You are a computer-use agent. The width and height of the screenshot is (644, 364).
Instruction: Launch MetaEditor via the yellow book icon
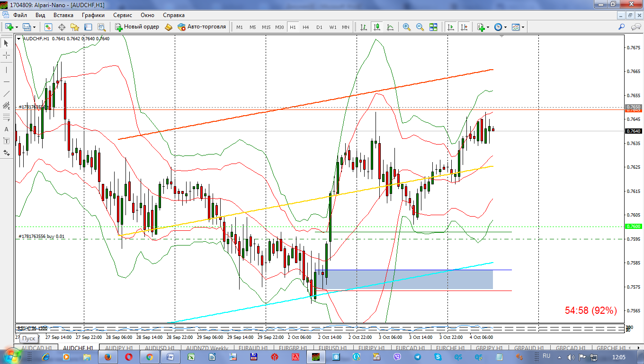[169, 27]
